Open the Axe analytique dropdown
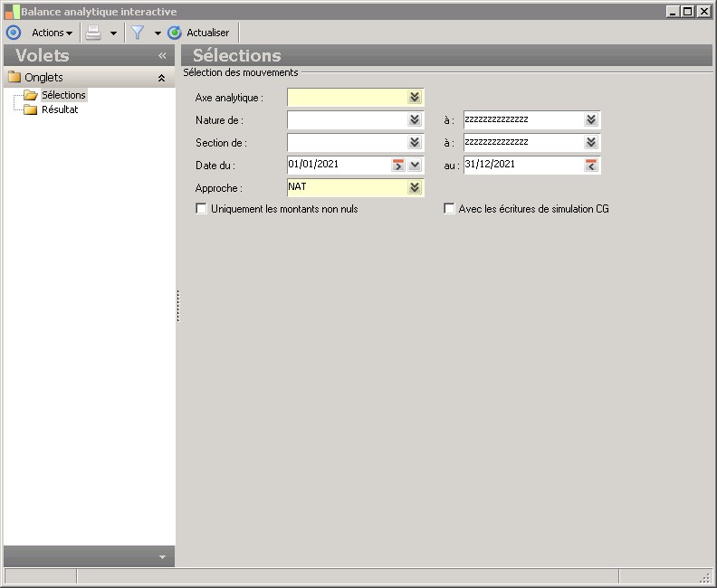This screenshot has height=588, width=717. click(x=415, y=98)
